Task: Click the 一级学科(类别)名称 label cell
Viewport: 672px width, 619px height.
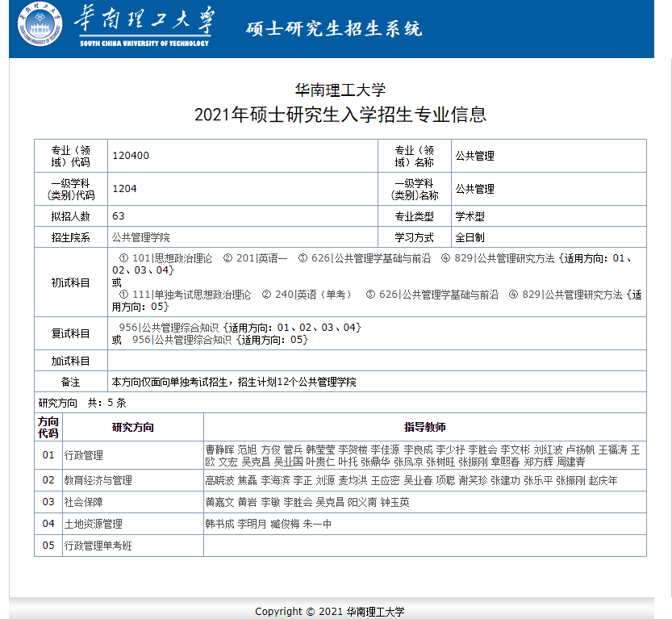Action: (415, 189)
